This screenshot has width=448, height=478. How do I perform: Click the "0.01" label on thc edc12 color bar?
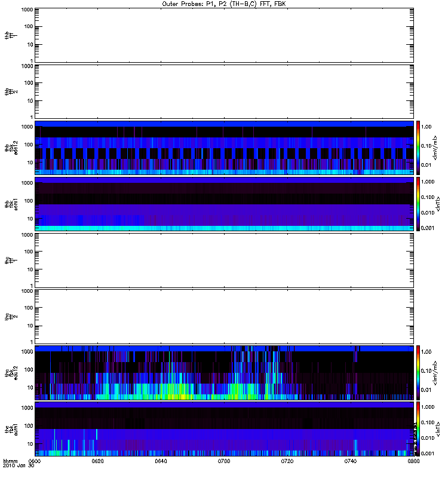coord(426,390)
